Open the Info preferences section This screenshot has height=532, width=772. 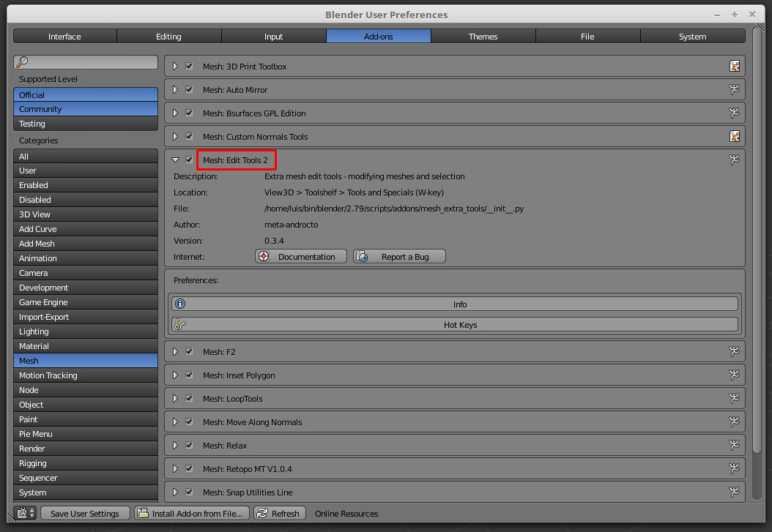coord(454,304)
